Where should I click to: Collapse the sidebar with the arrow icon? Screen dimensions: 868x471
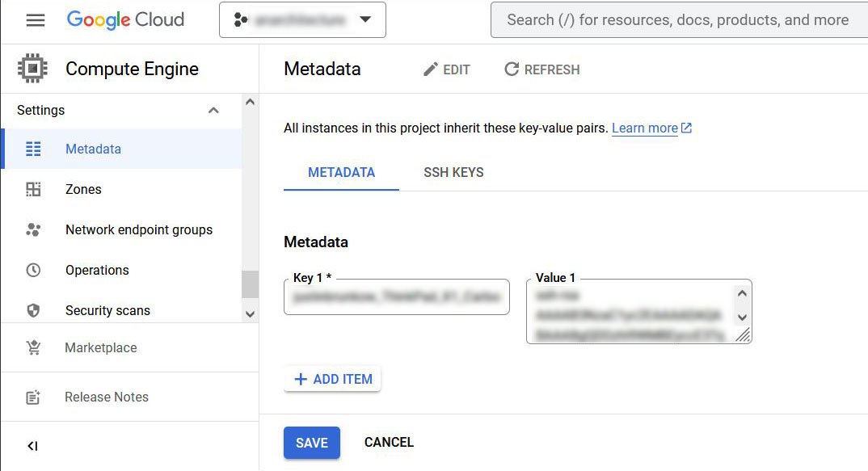point(32,446)
